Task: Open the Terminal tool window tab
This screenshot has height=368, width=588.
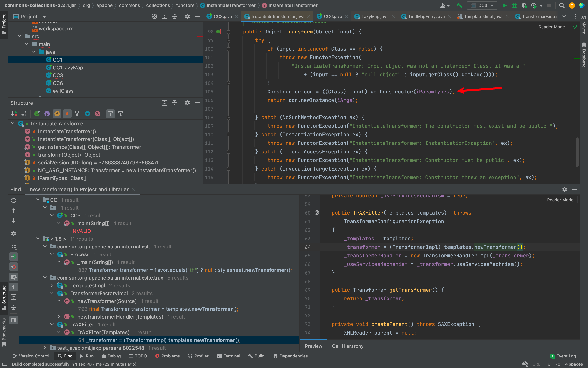Action: click(229, 356)
